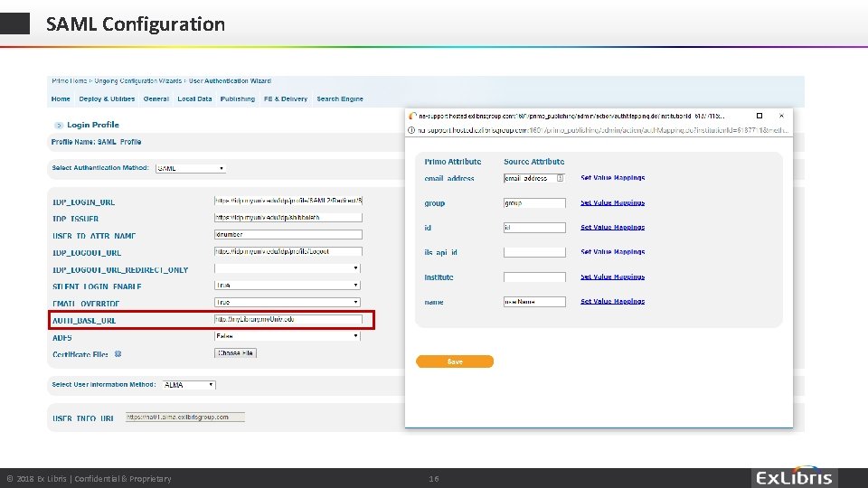Click the USER_ID_ATTR_NAME input field

[288, 235]
